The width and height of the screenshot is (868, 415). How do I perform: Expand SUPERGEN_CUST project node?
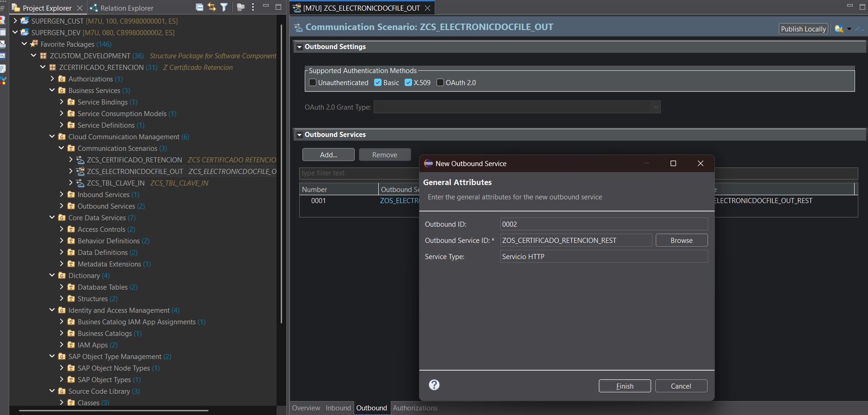(x=15, y=21)
